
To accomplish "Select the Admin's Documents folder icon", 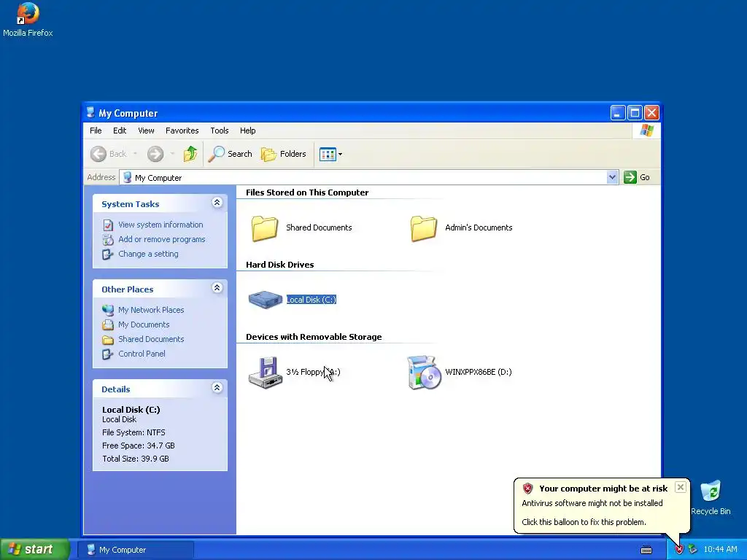I will click(x=423, y=227).
